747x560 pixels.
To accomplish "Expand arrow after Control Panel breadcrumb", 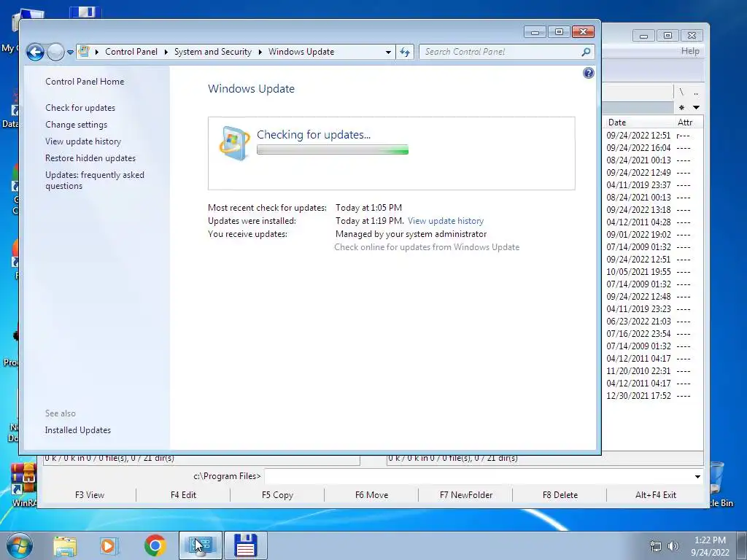I will coord(166,52).
